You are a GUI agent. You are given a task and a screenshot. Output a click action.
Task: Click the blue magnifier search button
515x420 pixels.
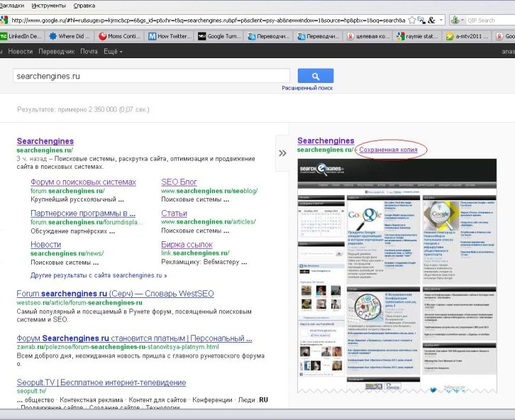[315, 76]
